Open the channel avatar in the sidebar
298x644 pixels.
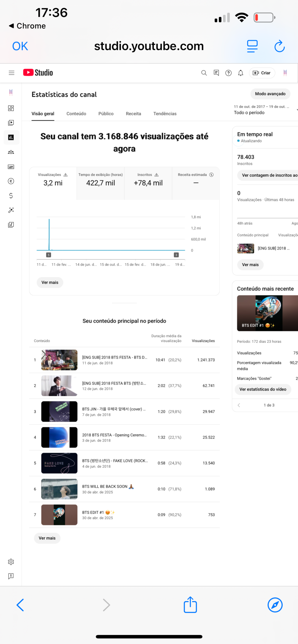pos(11,92)
